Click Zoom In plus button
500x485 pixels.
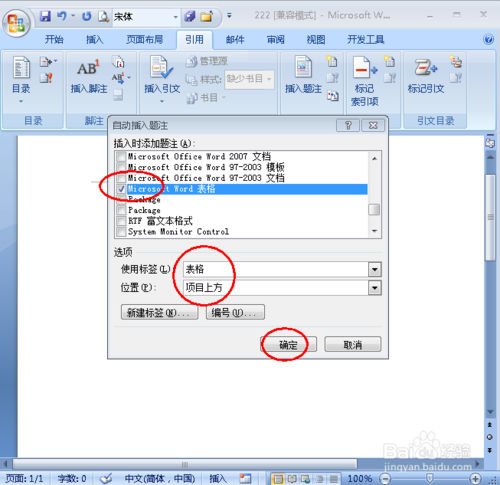(475, 479)
